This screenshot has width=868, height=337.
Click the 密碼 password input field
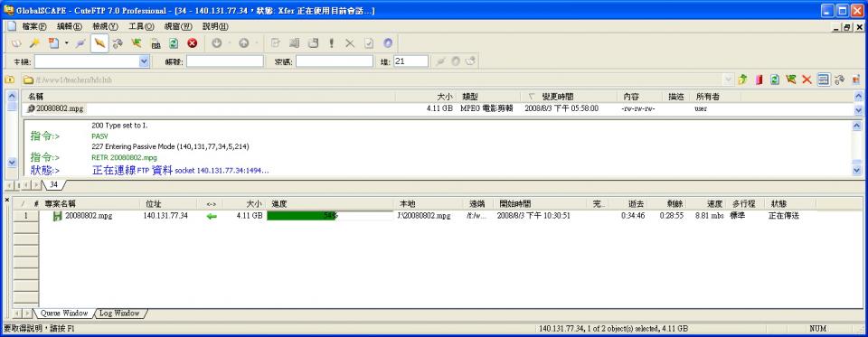(x=335, y=61)
